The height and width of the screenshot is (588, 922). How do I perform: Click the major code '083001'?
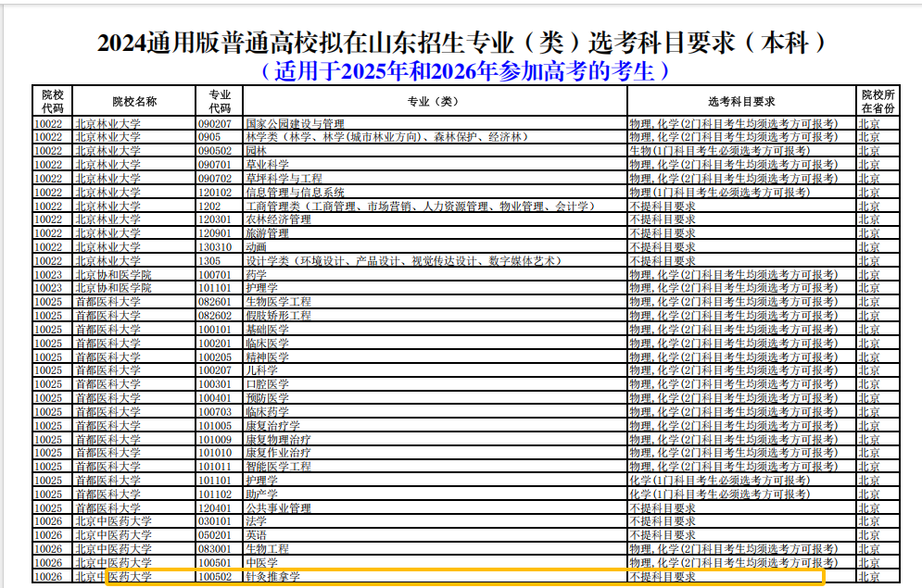point(215,548)
